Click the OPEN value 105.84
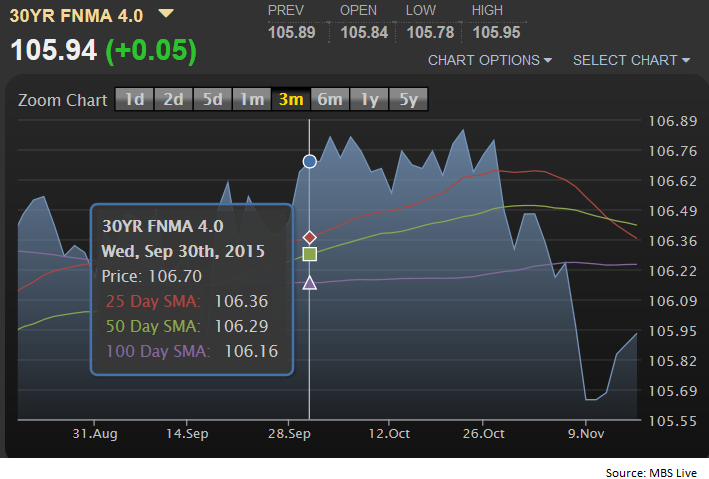Image resolution: width=709 pixels, height=479 pixels. click(x=364, y=33)
